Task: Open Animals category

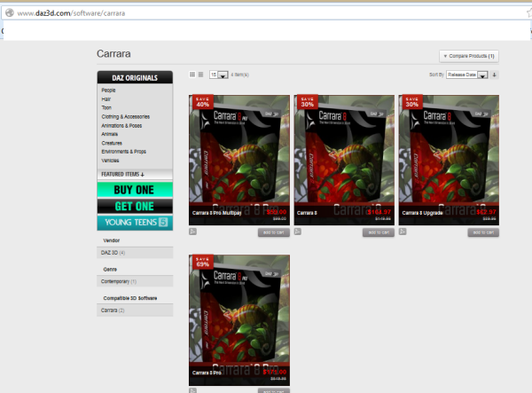Action: click(x=110, y=134)
